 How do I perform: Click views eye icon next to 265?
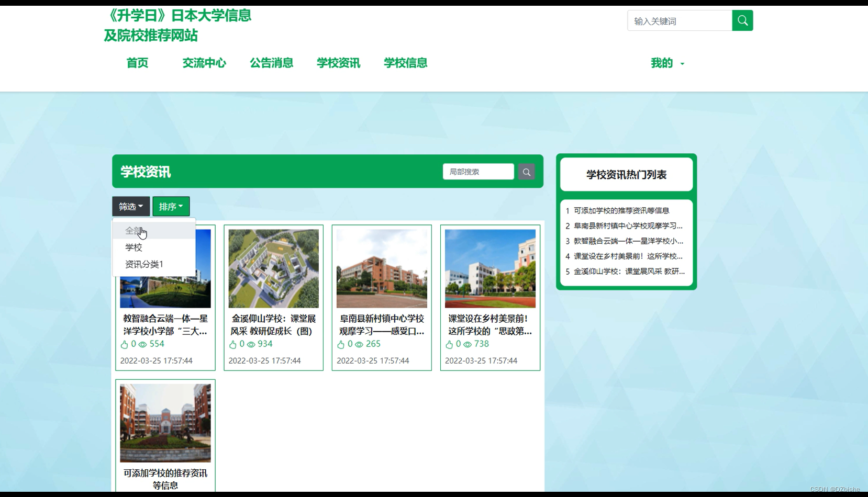point(359,344)
